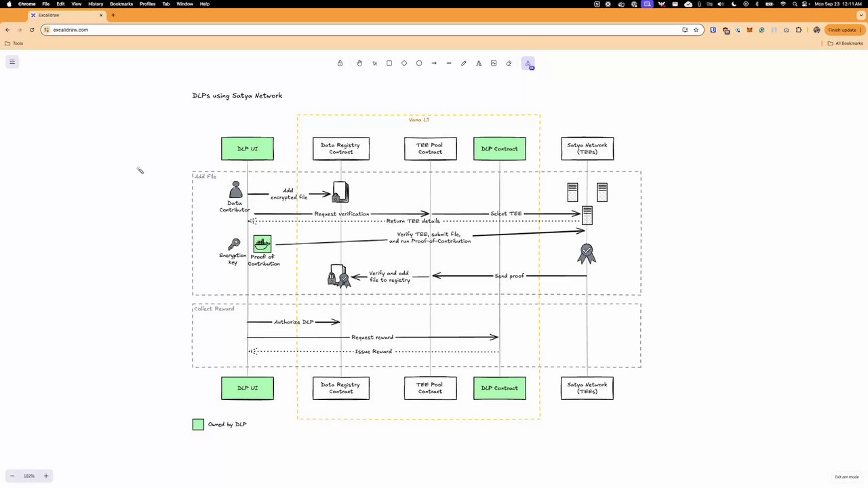Select the Rectangle shape tool

click(x=389, y=63)
